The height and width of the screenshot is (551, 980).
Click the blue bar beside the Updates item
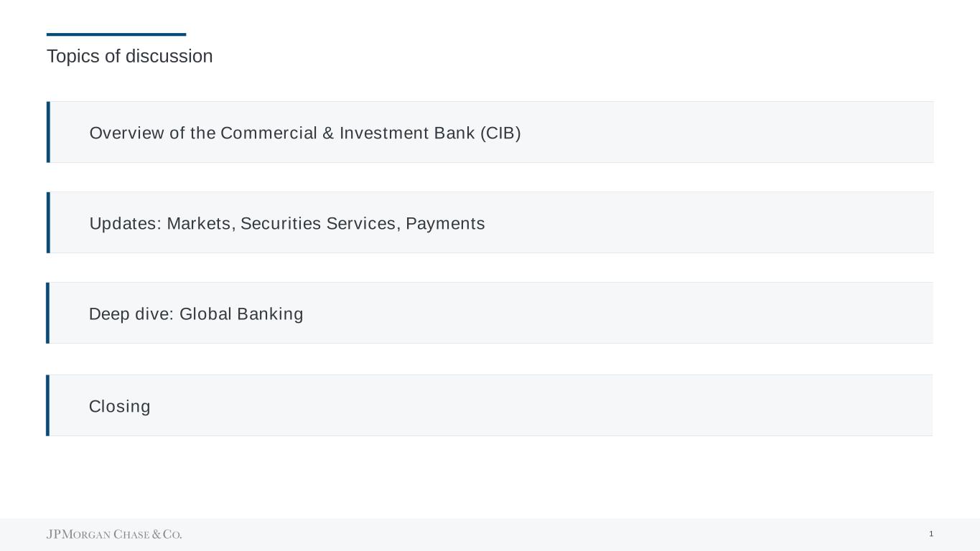click(48, 222)
